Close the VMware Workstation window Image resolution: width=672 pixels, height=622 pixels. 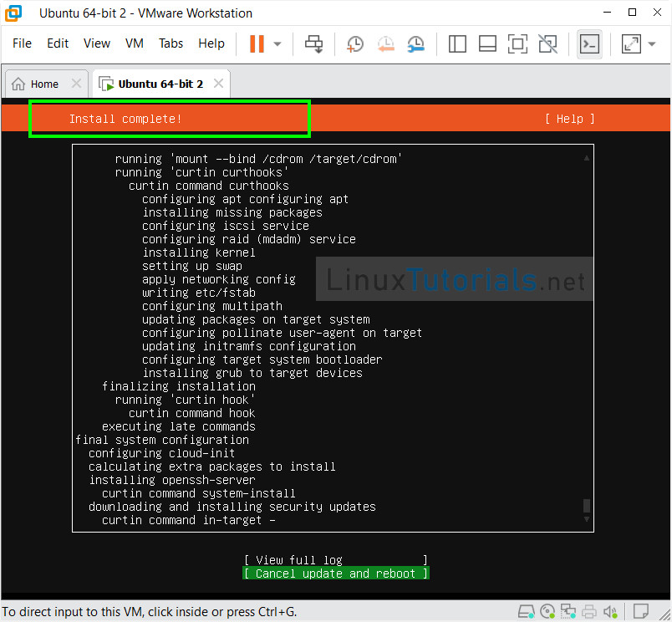coord(657,13)
